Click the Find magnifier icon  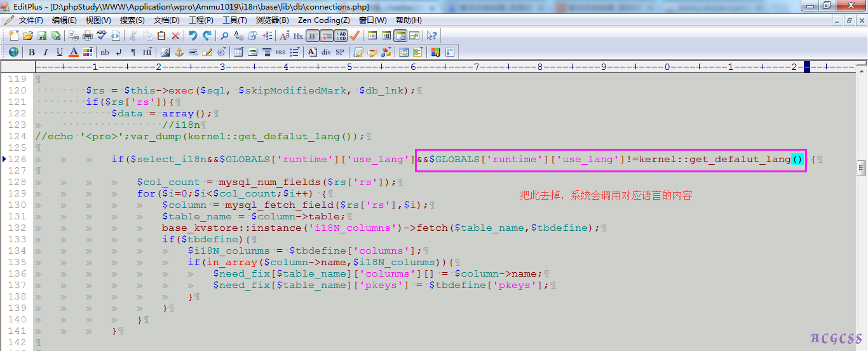[224, 36]
